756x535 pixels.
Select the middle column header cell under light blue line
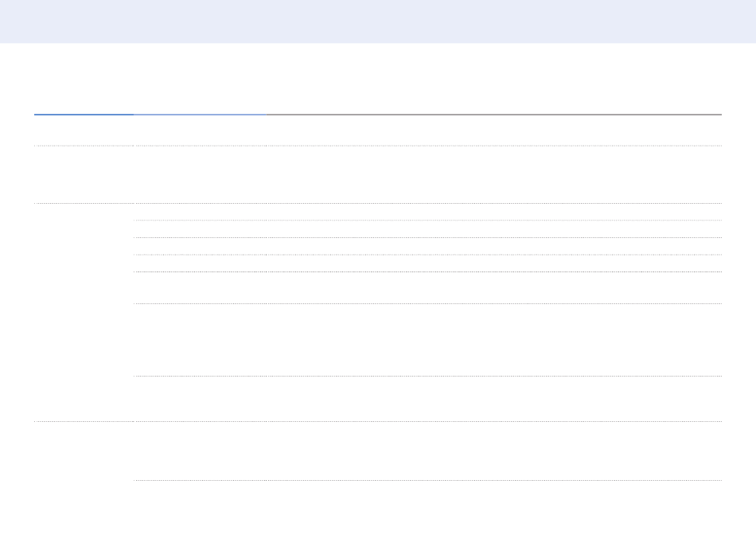pos(200,131)
